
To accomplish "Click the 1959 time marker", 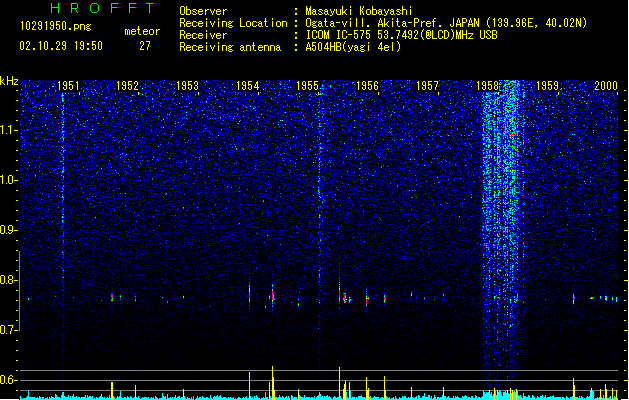I will [x=547, y=86].
